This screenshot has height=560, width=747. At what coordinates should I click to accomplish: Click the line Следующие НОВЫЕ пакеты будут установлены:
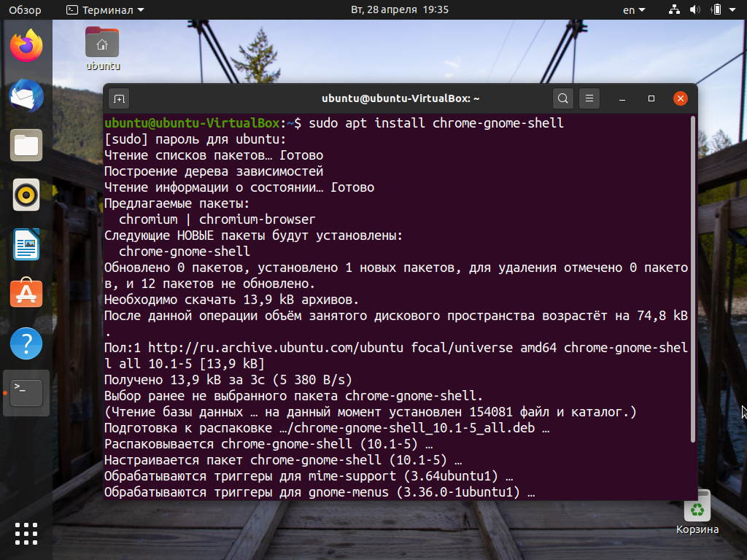[253, 236]
